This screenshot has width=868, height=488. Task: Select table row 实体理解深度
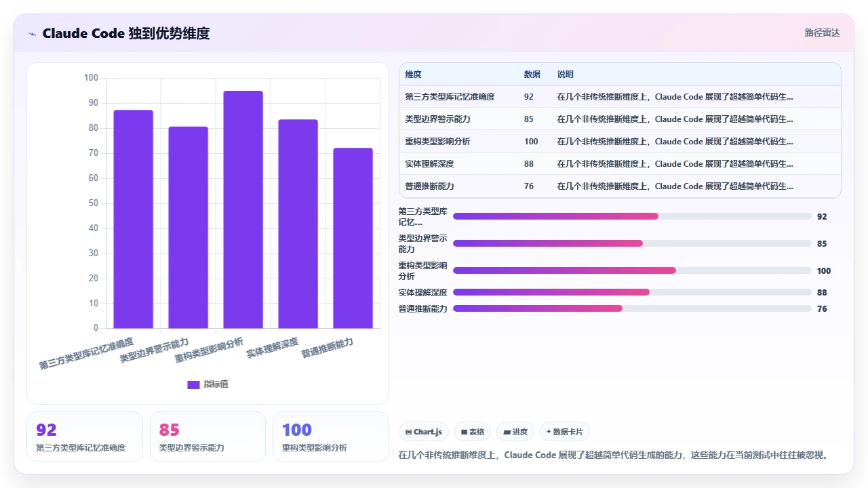[x=620, y=164]
